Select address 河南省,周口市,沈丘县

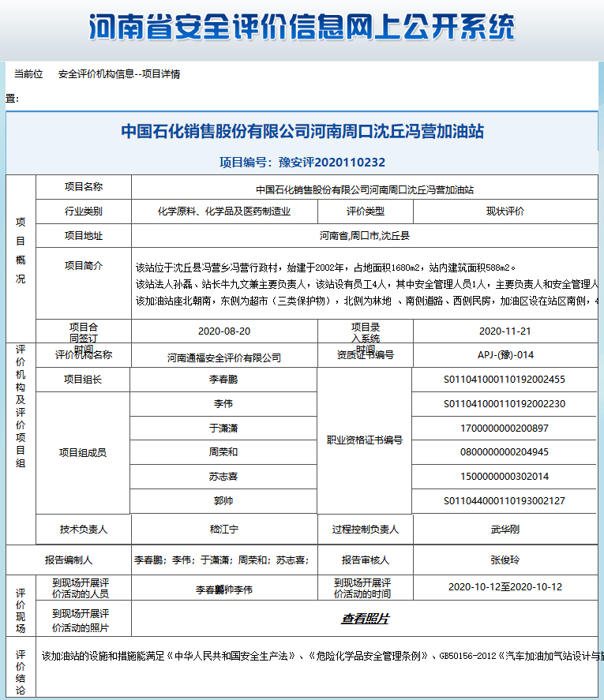(365, 236)
